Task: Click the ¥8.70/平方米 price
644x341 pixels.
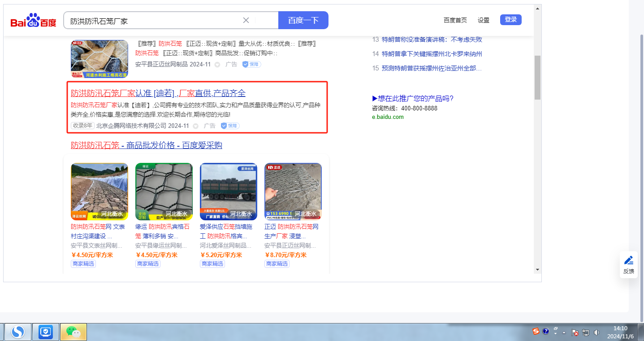Action: pyautogui.click(x=285, y=255)
